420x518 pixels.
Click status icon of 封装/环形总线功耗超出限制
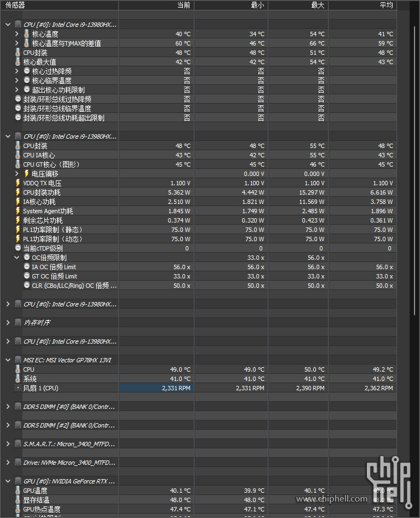[19, 118]
